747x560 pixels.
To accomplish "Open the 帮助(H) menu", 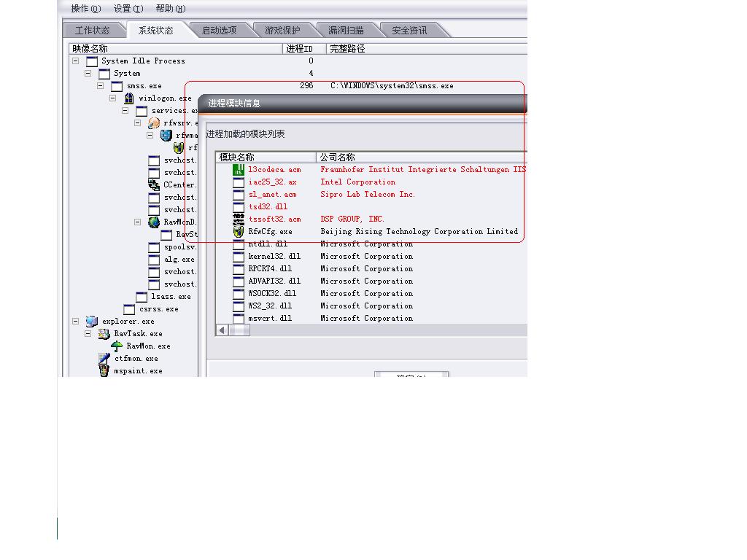I will tap(171, 9).
